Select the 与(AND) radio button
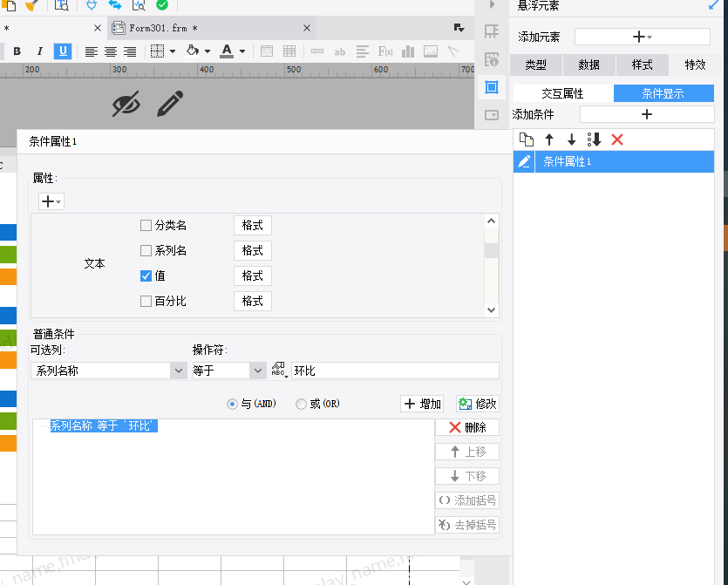 (232, 404)
